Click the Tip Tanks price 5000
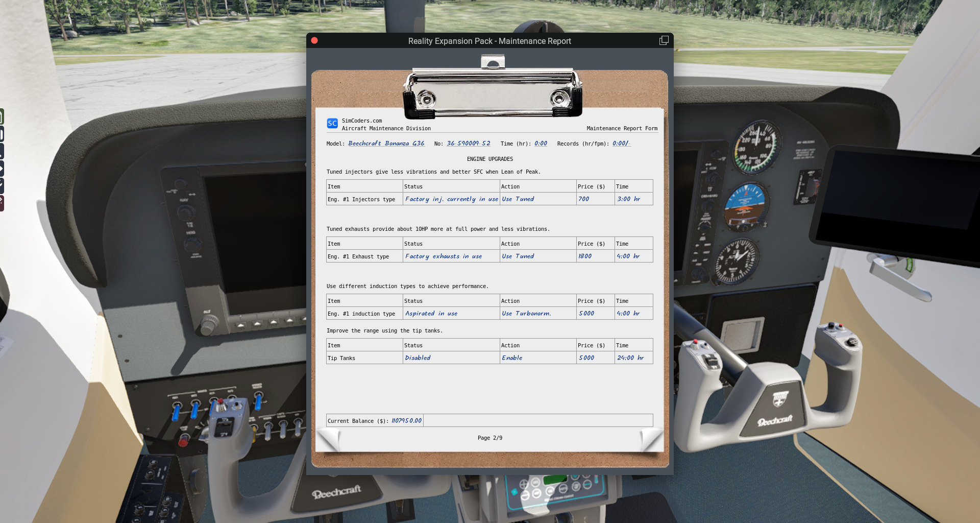The image size is (980, 523). pos(586,358)
